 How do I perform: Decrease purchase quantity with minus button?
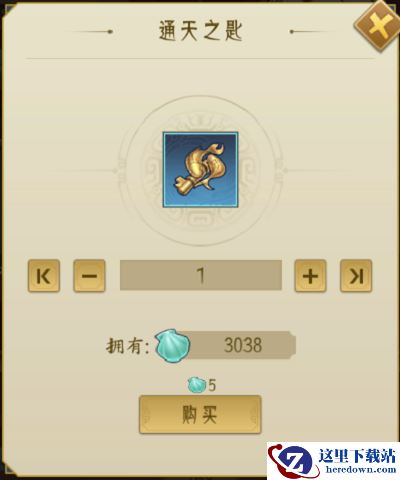point(89,276)
